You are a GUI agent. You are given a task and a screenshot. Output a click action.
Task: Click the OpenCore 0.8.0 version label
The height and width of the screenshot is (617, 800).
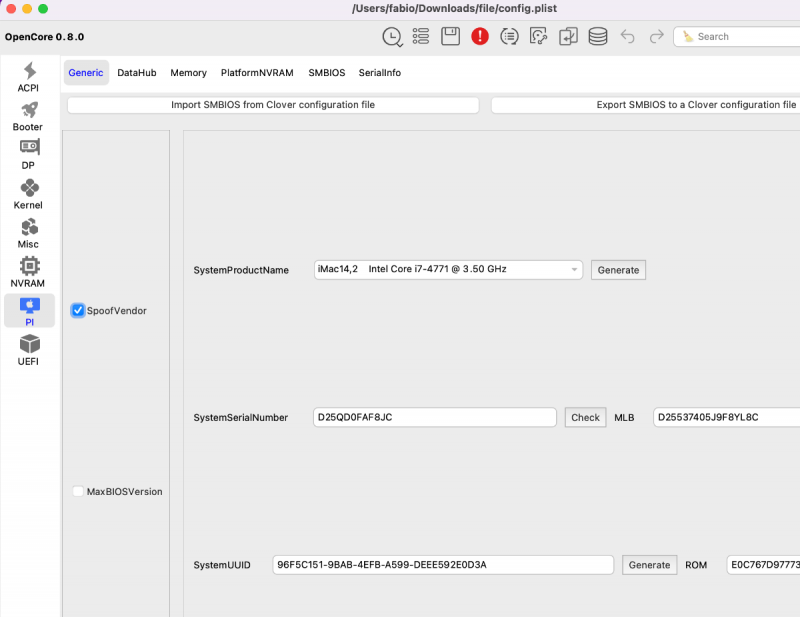coord(44,37)
